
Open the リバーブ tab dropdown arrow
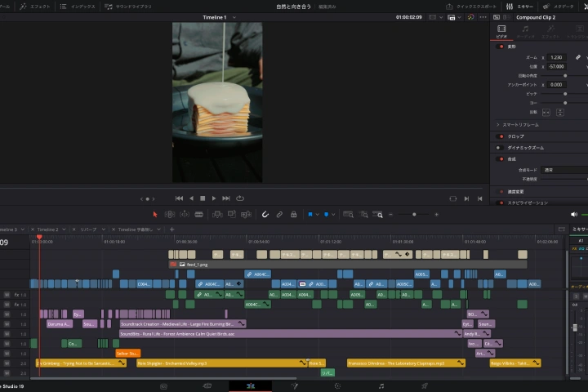104,229
